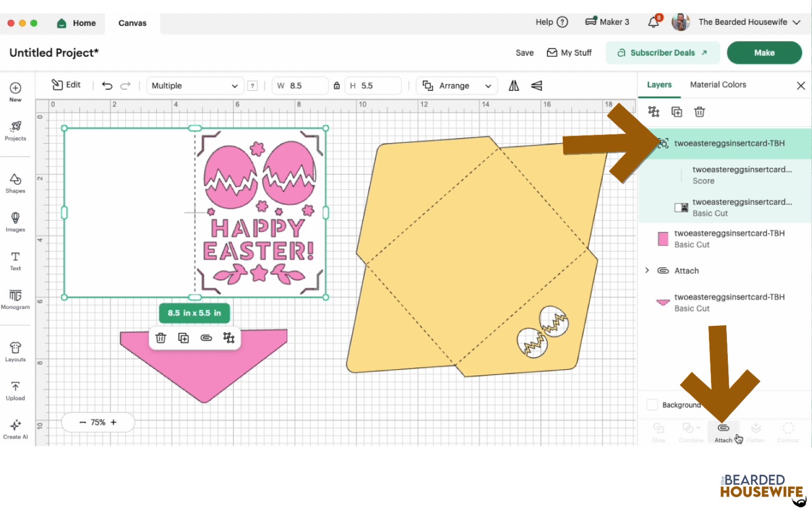Switch to the Material Colors tab

coord(718,85)
